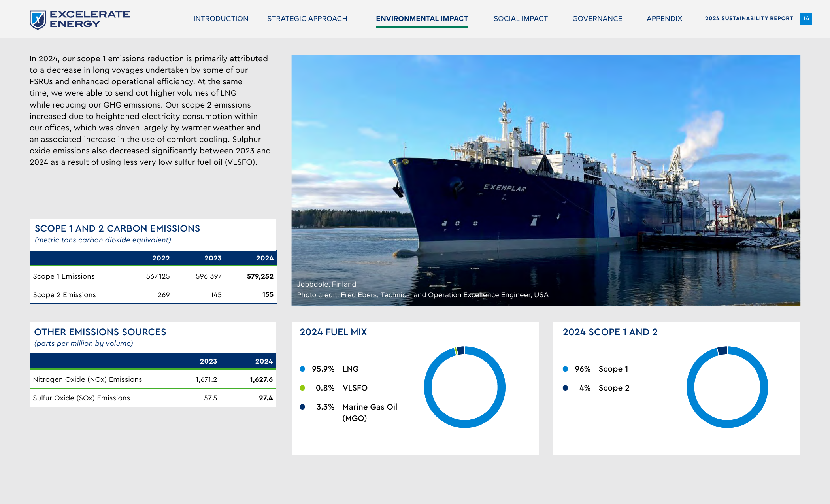
Task: Click the Fred Ebers photo credit line
Action: coord(423,295)
